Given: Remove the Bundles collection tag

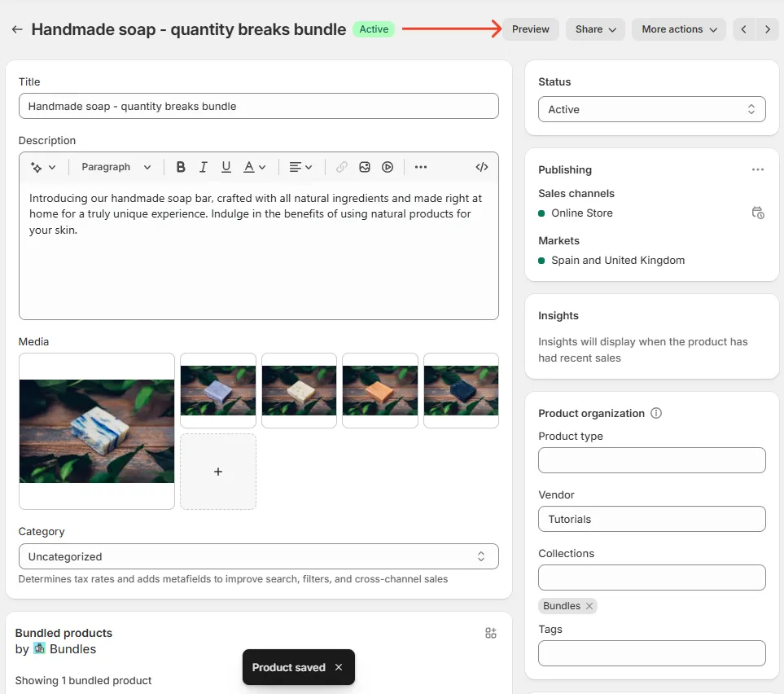Looking at the screenshot, I should [590, 605].
